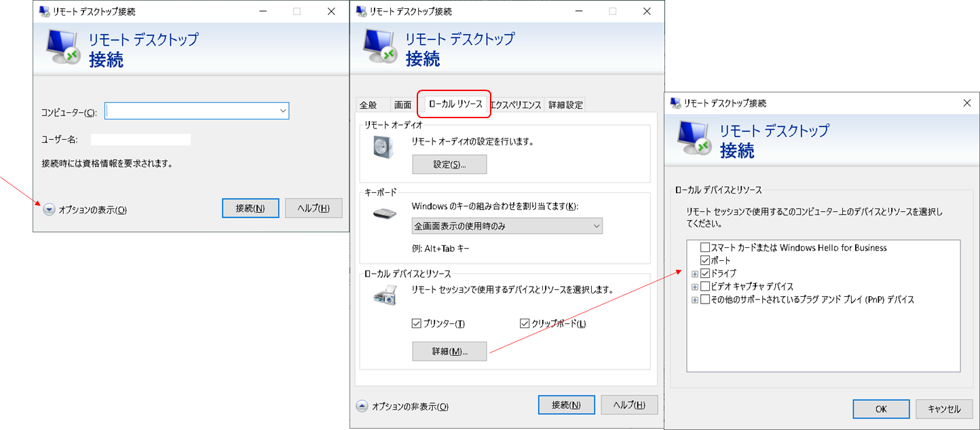Click OK in the devices dialog

(881, 409)
